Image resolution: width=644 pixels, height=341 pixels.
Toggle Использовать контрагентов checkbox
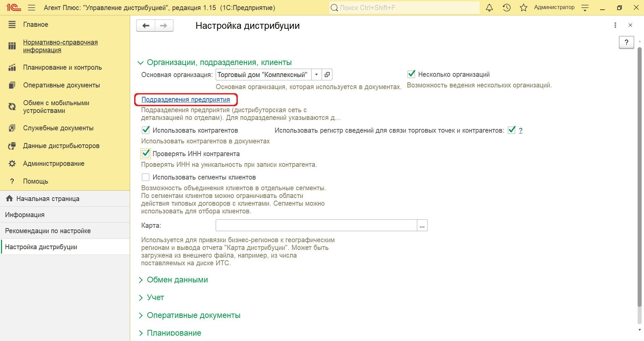146,130
